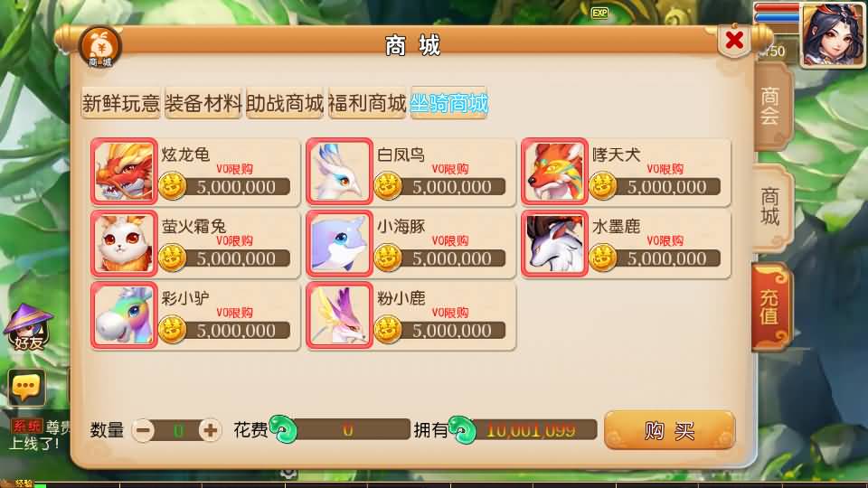Select the 小海豚 dolphin mount icon
Image resolution: width=868 pixels, height=488 pixels.
click(x=339, y=243)
